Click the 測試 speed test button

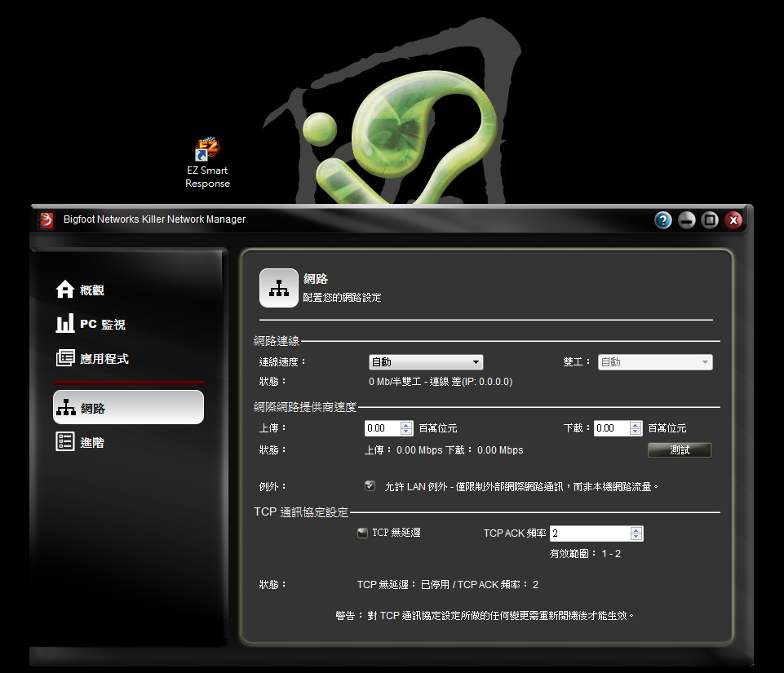(680, 450)
